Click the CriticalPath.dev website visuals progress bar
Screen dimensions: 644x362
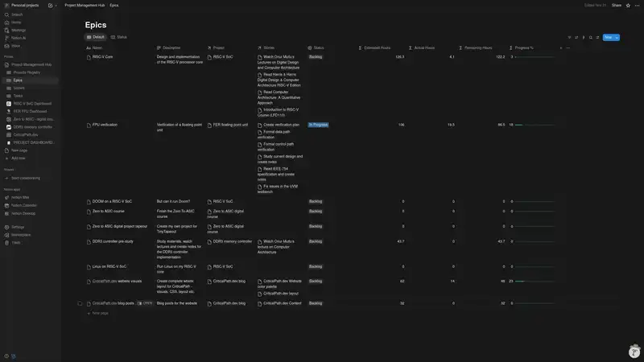tap(535, 282)
